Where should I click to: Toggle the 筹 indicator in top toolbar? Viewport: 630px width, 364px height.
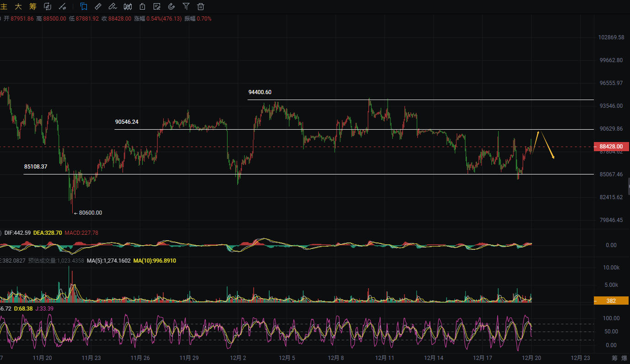(32, 6)
